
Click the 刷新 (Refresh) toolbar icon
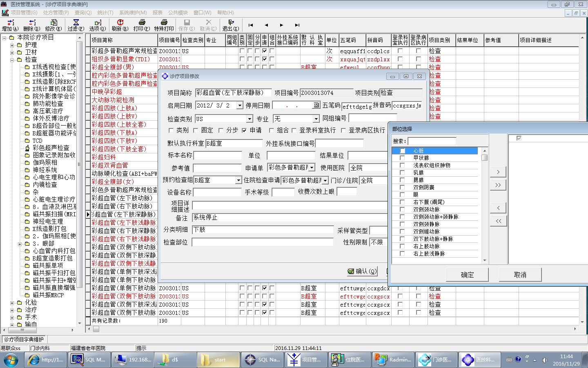pyautogui.click(x=120, y=25)
